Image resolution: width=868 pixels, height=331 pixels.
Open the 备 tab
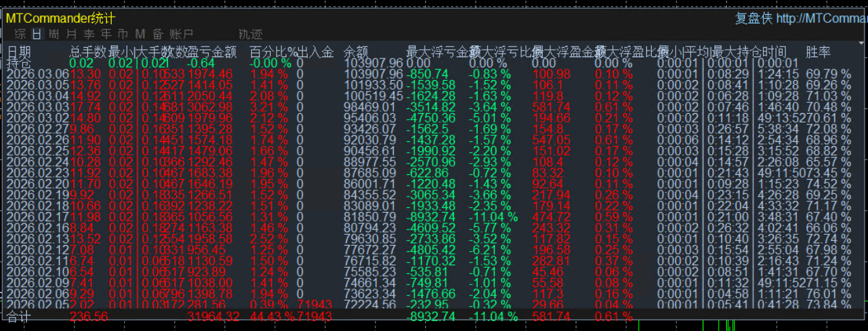point(157,34)
